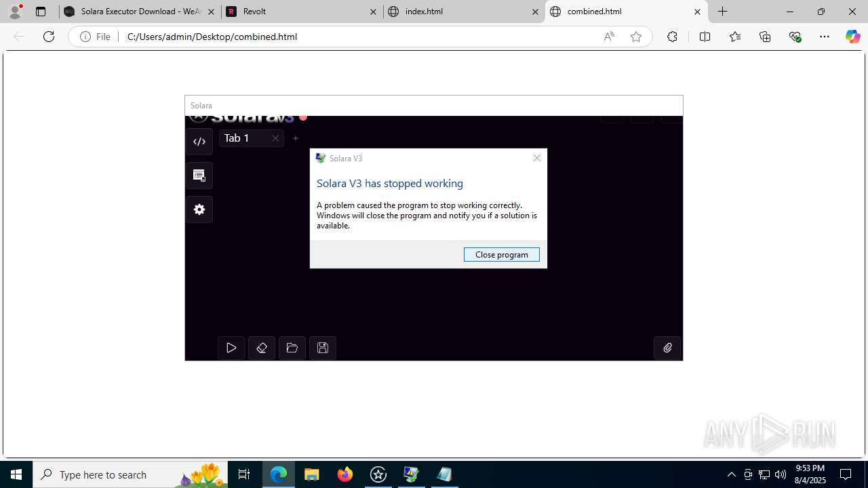Click the address bar URL field
The width and height of the screenshot is (868, 488).
point(359,37)
